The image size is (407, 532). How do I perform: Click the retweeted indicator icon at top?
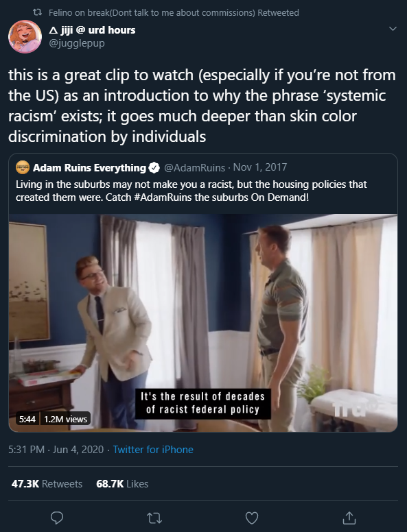(37, 12)
